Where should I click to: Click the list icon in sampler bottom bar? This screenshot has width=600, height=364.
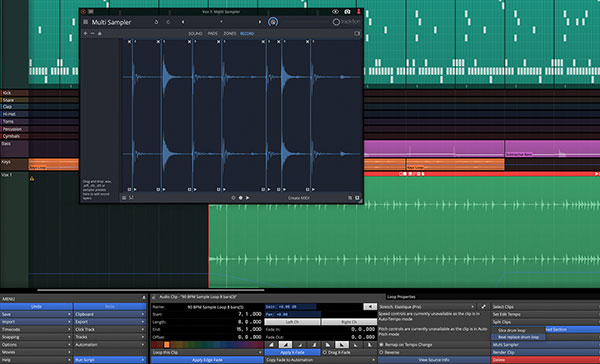(124, 198)
